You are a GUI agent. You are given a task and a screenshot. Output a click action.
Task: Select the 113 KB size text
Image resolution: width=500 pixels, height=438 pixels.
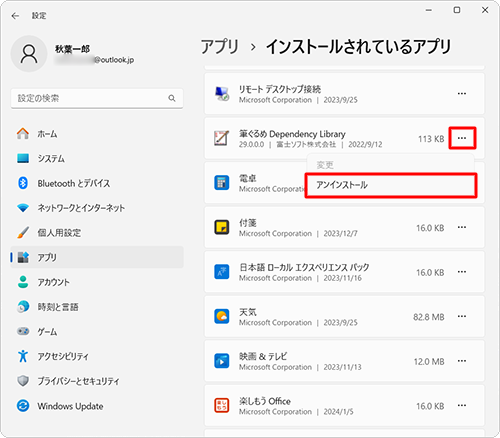[x=431, y=139]
